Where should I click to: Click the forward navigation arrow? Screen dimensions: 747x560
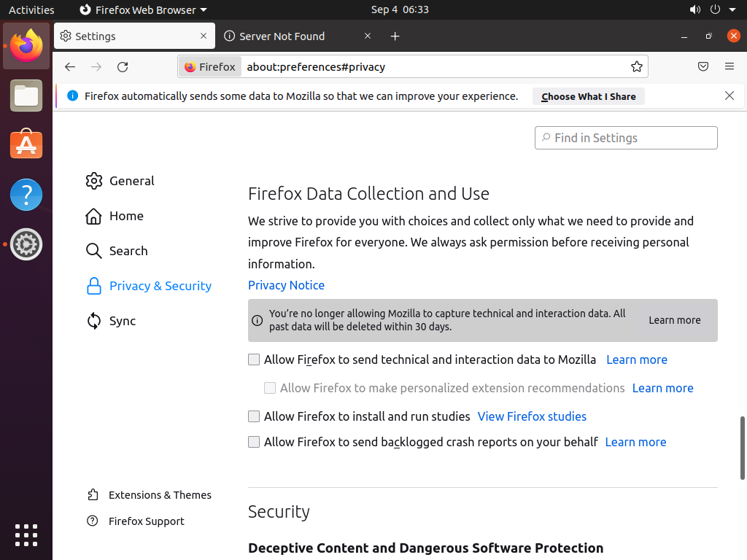(x=96, y=66)
